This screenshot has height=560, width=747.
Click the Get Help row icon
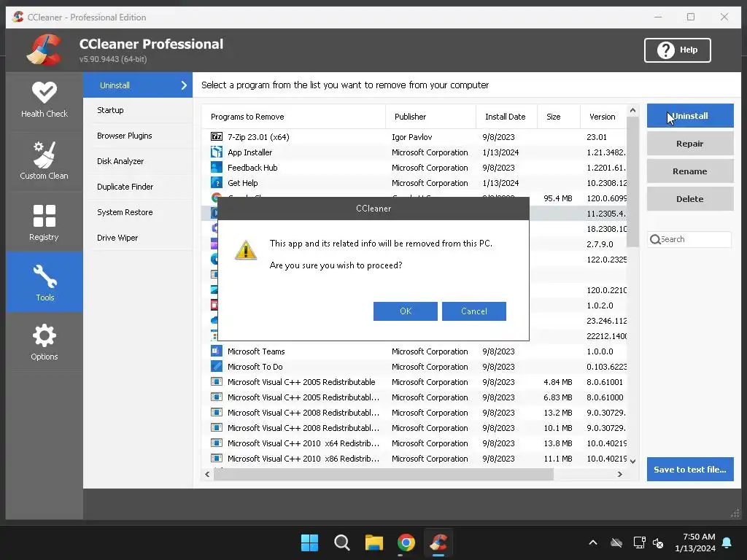217,182
